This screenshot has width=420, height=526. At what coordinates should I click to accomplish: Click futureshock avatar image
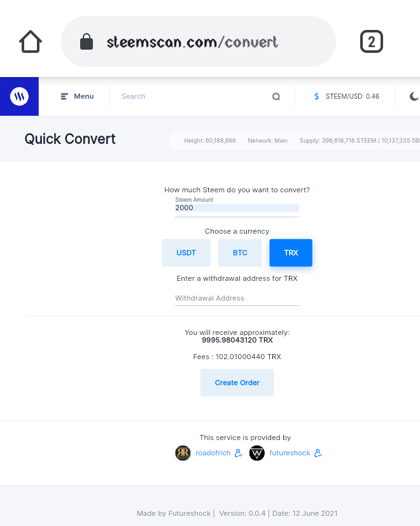[256, 453]
